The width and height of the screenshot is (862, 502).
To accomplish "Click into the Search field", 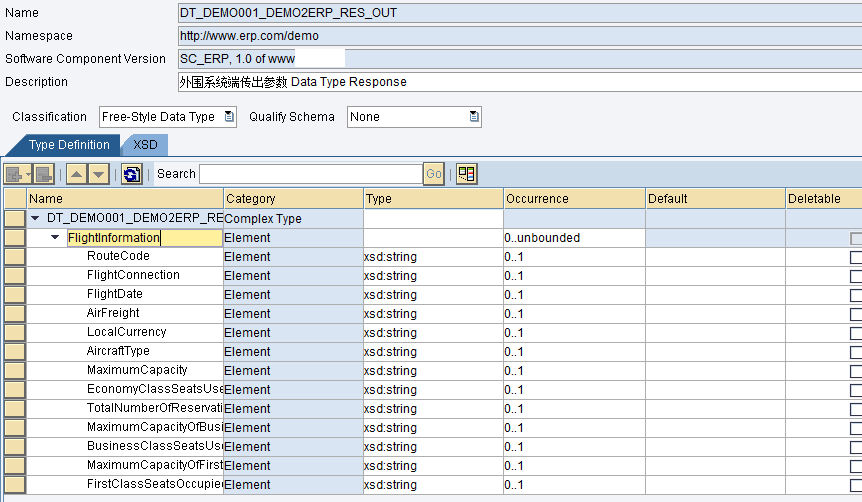I will 311,174.
